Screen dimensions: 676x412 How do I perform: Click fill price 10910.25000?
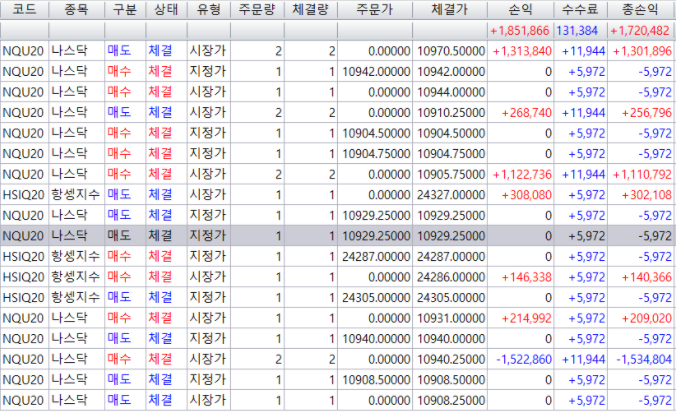click(x=451, y=112)
